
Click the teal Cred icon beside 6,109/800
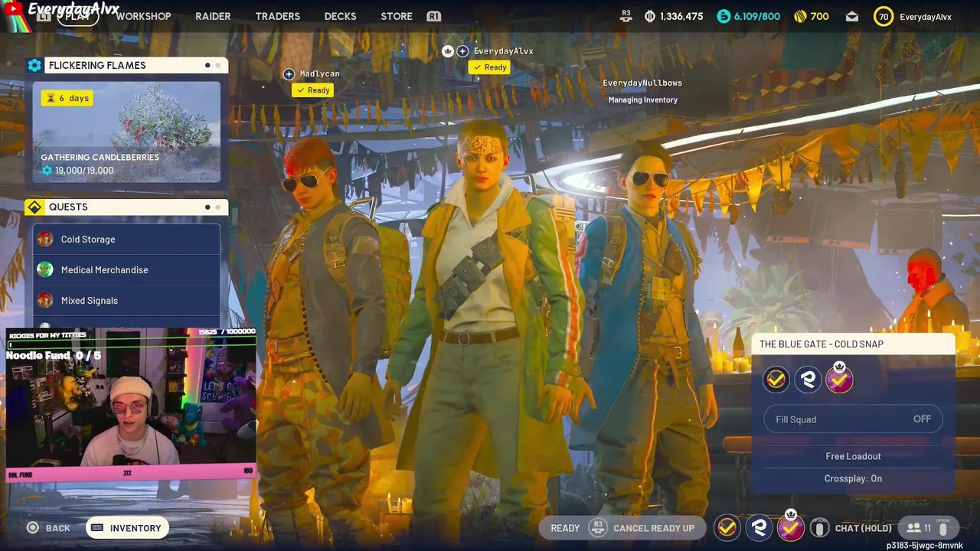(x=724, y=16)
